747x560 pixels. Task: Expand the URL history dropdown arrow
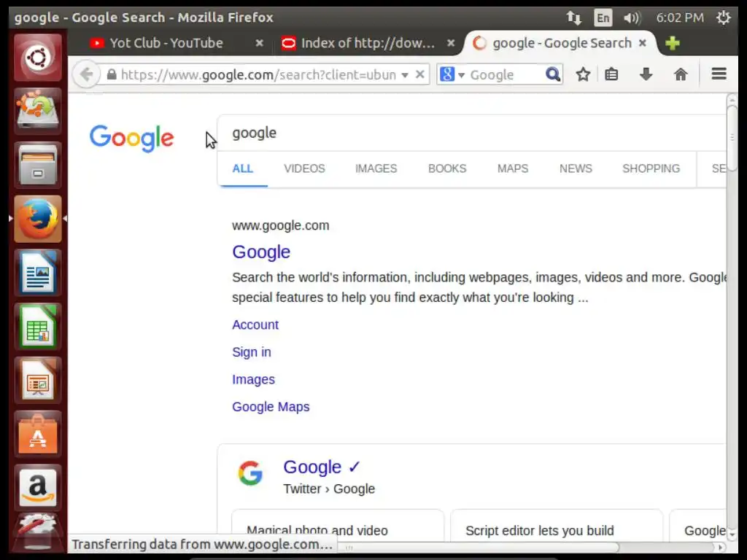click(404, 75)
